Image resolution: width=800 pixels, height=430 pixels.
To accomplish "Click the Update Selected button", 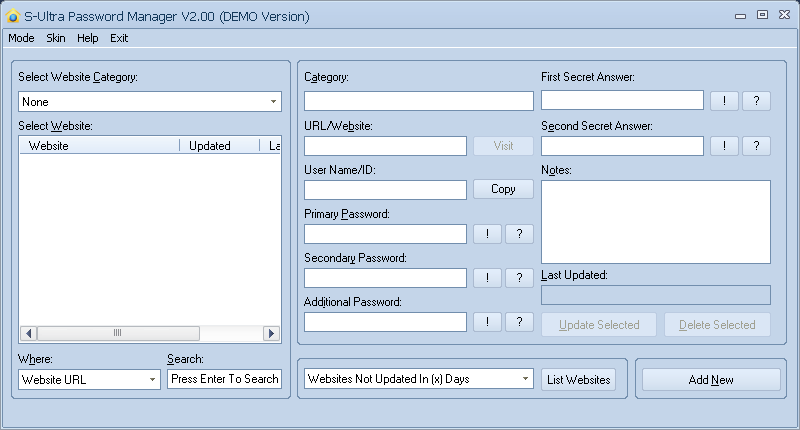I will point(599,325).
